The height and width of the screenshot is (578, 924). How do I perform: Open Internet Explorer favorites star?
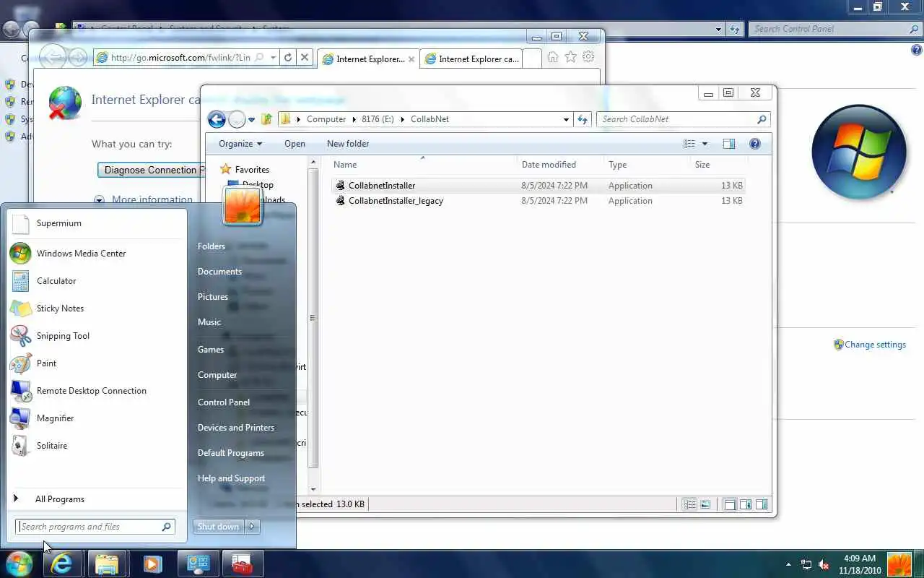coord(570,57)
